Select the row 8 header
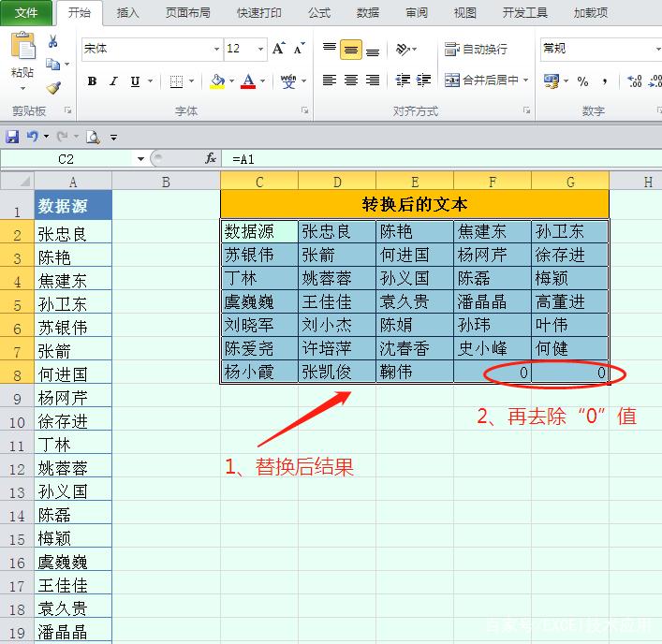Screen dimensions: 662x644 (x=17, y=372)
